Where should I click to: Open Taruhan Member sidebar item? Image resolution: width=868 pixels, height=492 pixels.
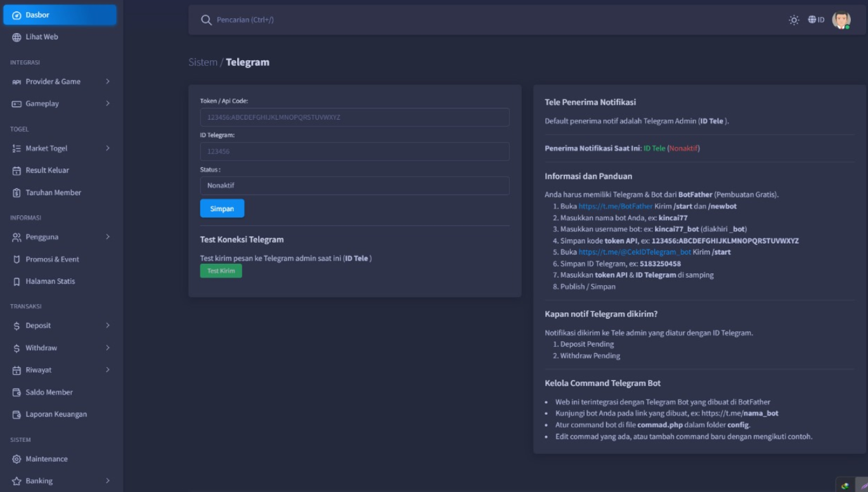53,193
